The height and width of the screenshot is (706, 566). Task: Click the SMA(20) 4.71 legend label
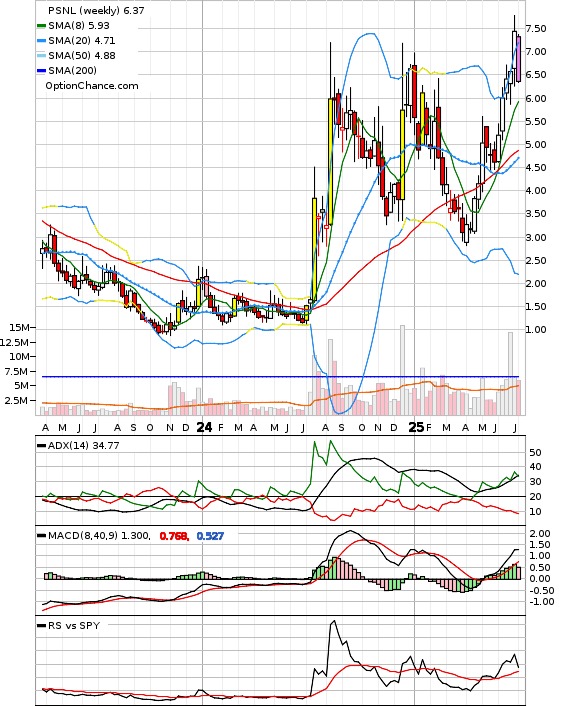82,41
